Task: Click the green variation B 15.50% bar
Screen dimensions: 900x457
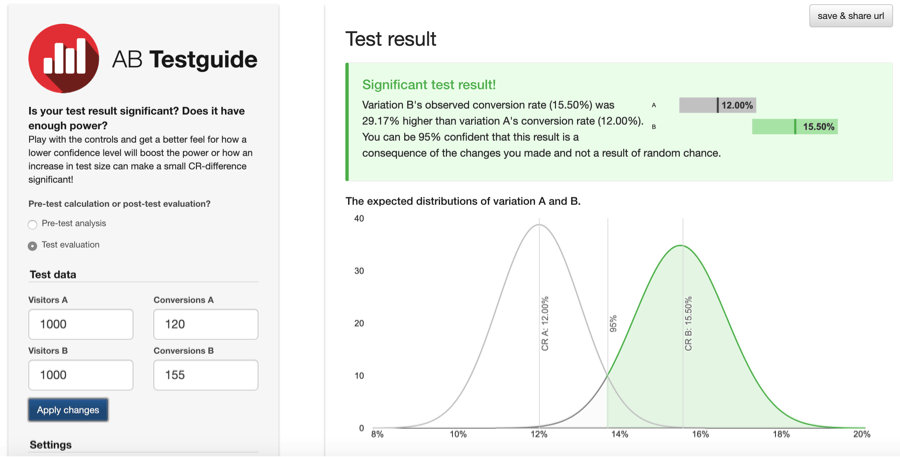Action: [794, 127]
